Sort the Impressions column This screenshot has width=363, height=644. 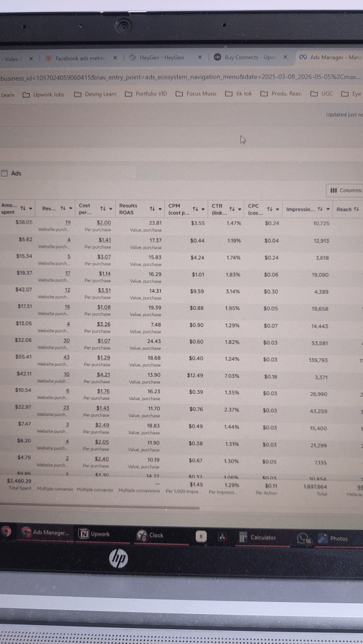pyautogui.click(x=320, y=209)
